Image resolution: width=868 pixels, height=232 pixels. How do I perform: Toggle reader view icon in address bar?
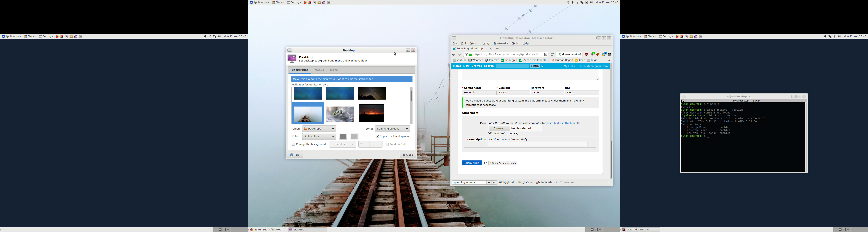546,55
